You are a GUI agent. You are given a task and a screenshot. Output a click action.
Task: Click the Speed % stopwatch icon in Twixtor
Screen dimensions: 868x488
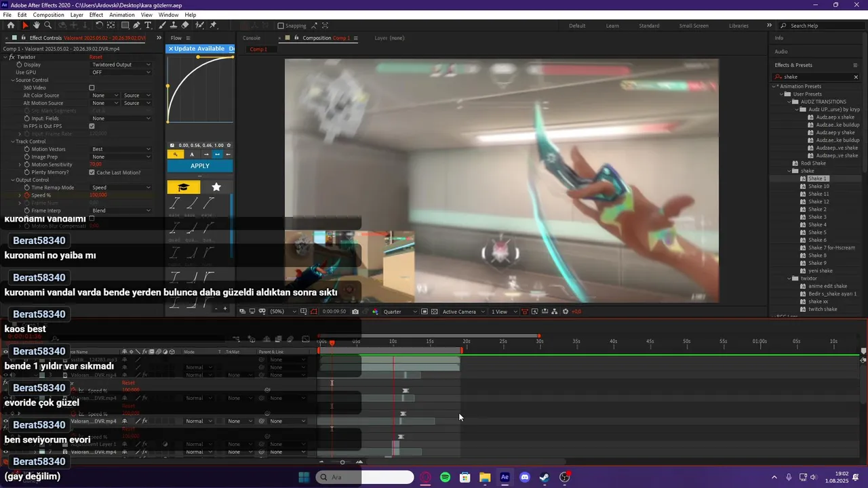(x=27, y=195)
